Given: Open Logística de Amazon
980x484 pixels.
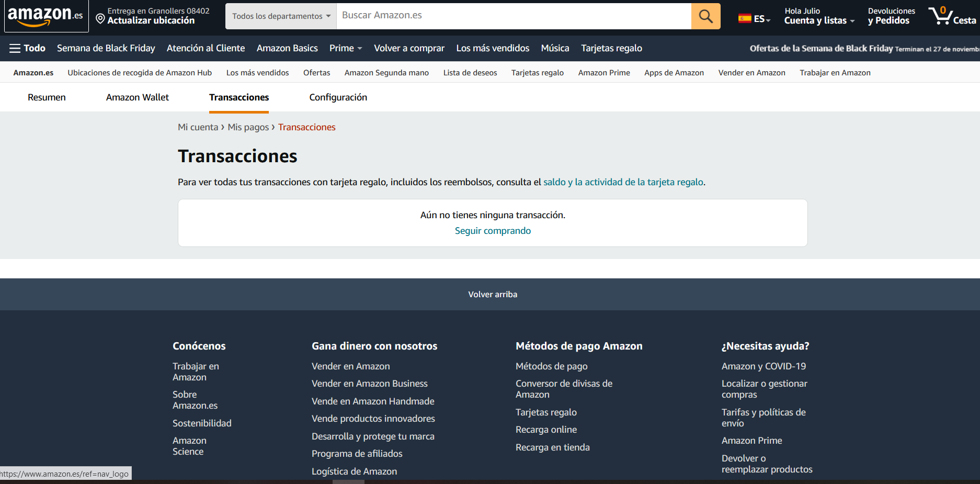Looking at the screenshot, I should click(x=355, y=471).
